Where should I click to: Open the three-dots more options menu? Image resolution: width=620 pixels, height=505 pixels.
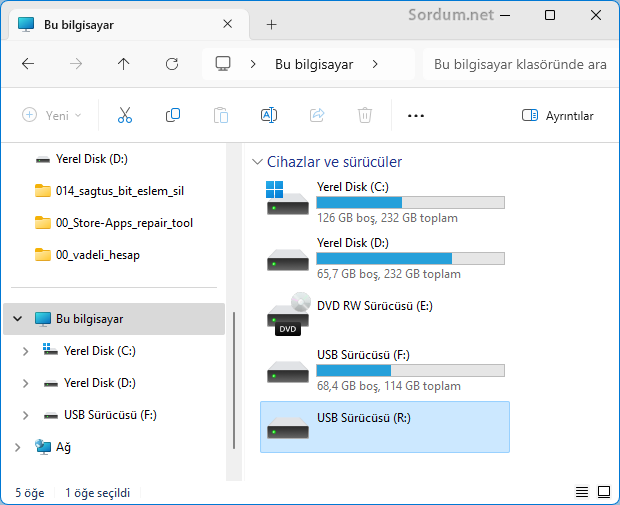[416, 116]
